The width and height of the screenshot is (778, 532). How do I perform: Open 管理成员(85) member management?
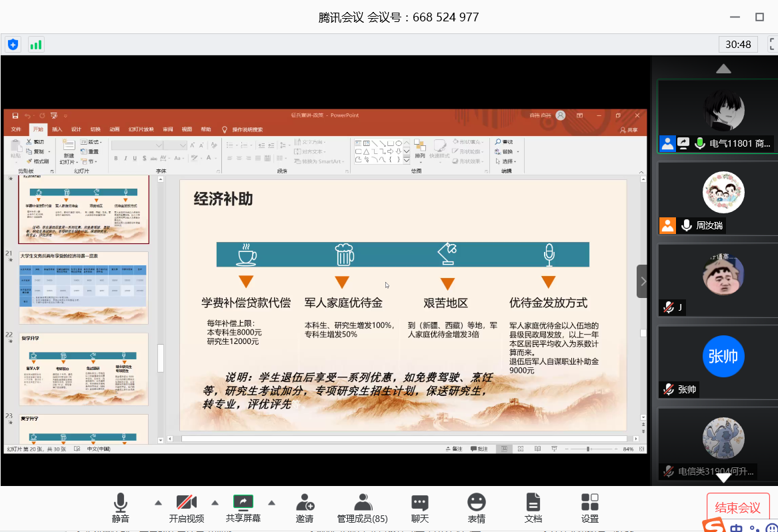click(362, 508)
